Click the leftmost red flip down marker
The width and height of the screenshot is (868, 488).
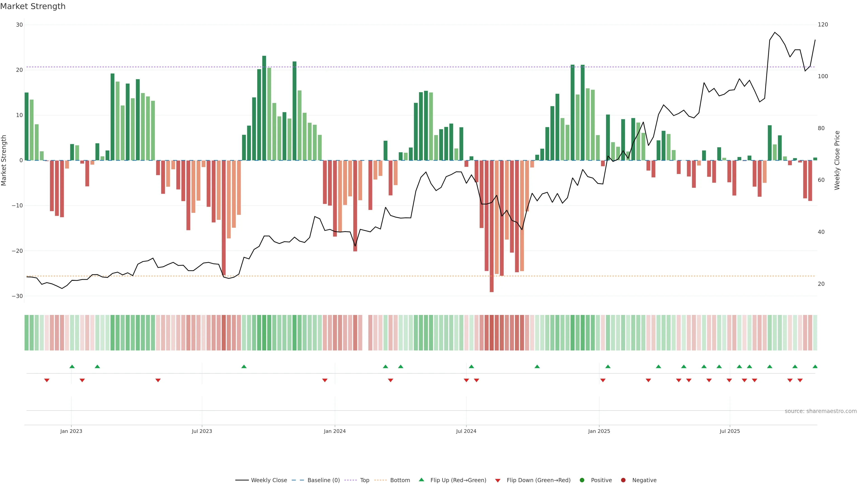[47, 380]
